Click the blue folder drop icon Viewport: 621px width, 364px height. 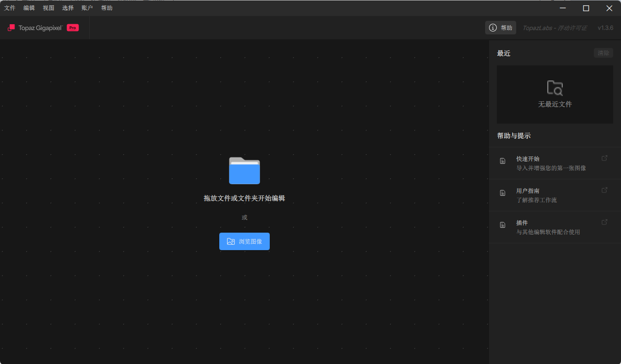click(x=245, y=171)
